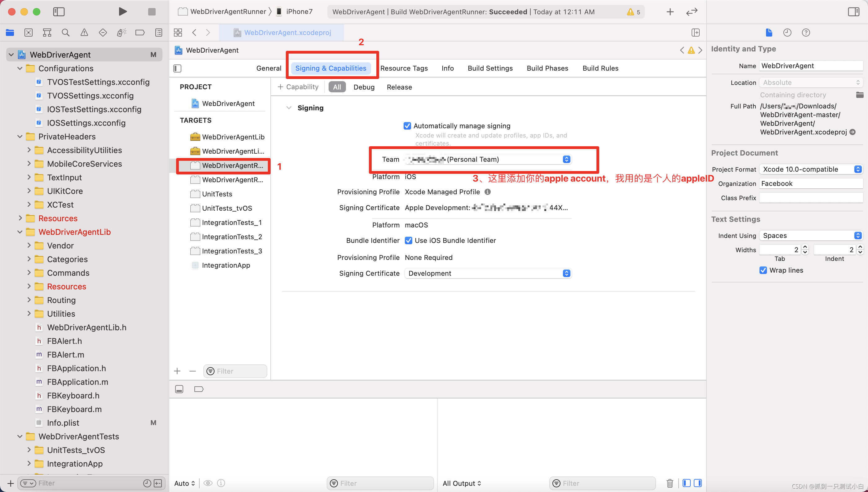Disable the Wrap lines checkbox

tap(763, 270)
